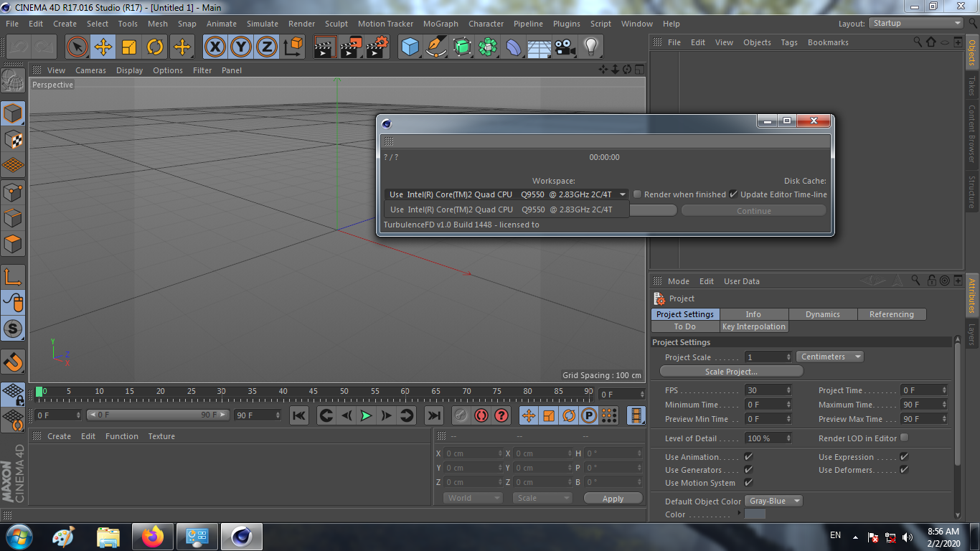Open Cameras menu in viewport

[x=90, y=70]
